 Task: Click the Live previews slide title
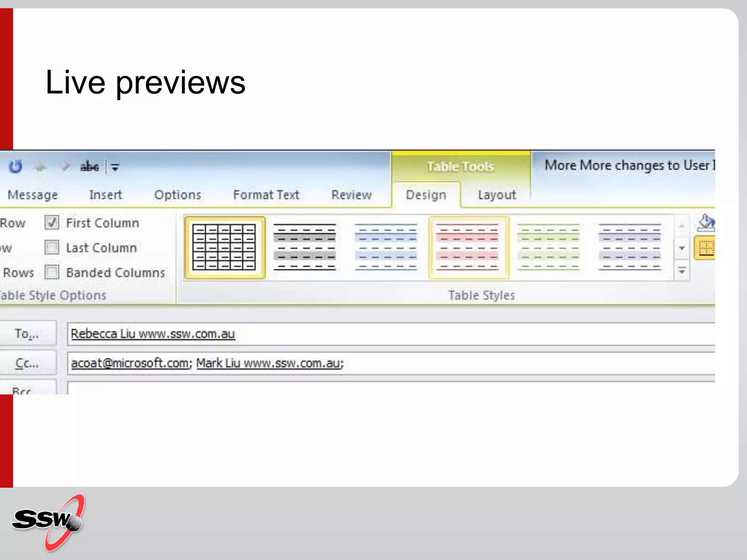click(x=145, y=83)
